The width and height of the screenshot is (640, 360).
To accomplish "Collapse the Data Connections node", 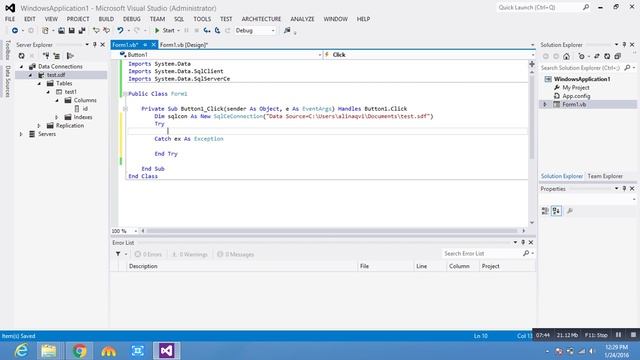I will tap(22, 67).
